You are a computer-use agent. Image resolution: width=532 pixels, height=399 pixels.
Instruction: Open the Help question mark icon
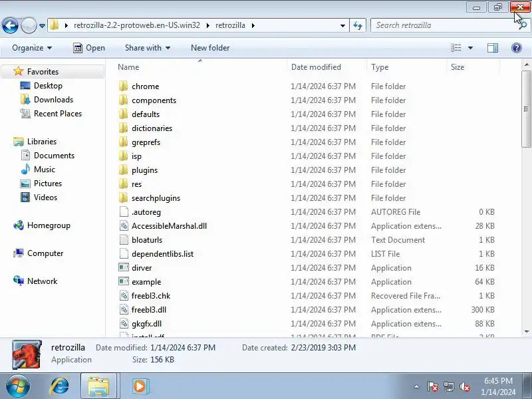(x=517, y=48)
